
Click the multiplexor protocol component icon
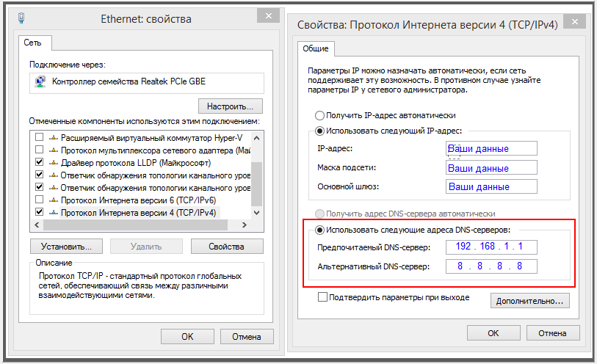coord(54,150)
